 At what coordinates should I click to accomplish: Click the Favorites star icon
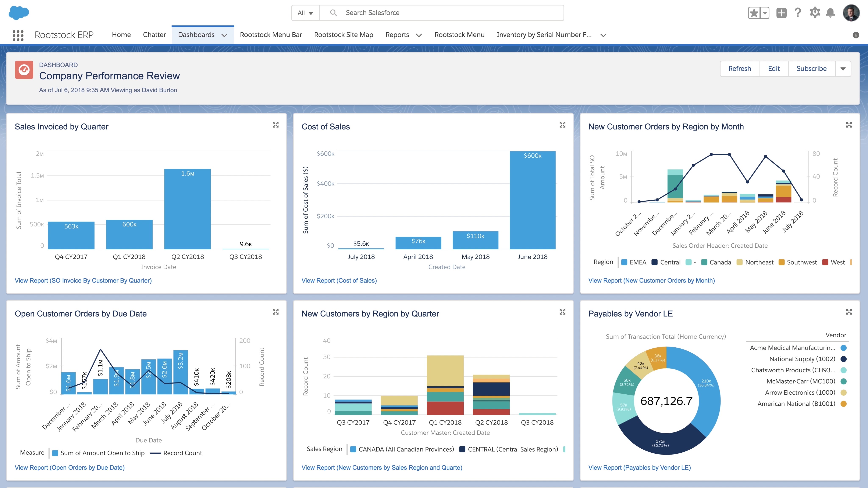pyautogui.click(x=754, y=13)
